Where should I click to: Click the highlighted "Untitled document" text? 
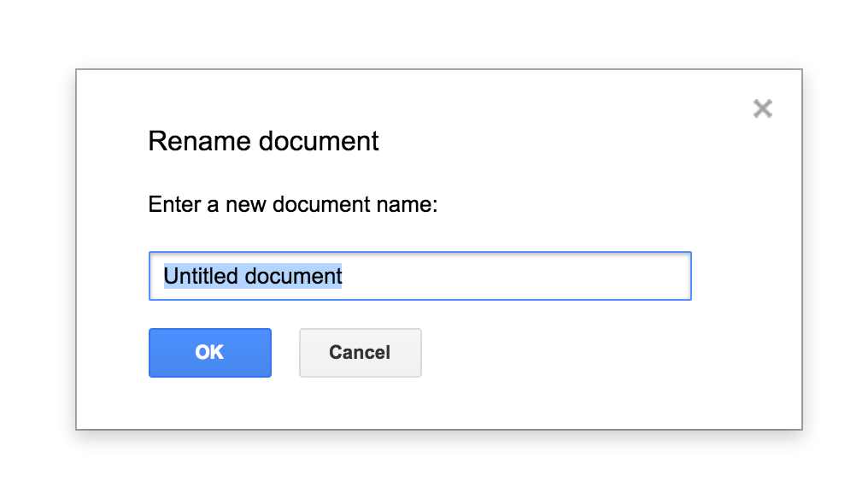tap(253, 276)
